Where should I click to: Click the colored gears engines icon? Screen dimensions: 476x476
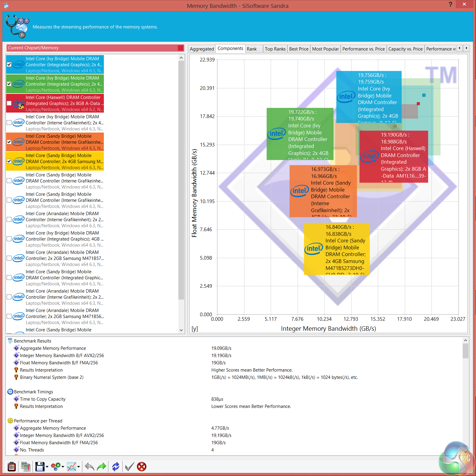point(56,467)
